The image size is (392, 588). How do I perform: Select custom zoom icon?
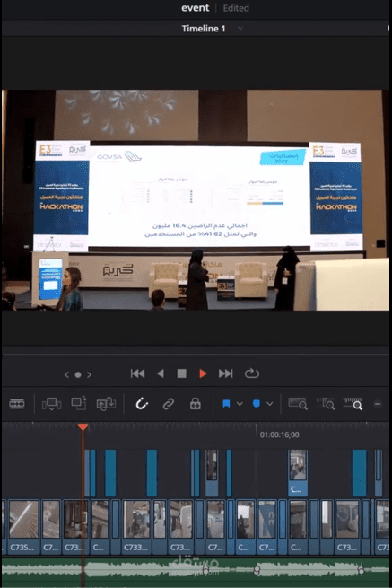click(353, 403)
